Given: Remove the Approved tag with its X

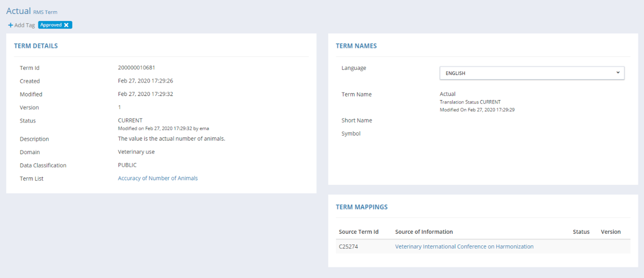Looking at the screenshot, I should 66,25.
